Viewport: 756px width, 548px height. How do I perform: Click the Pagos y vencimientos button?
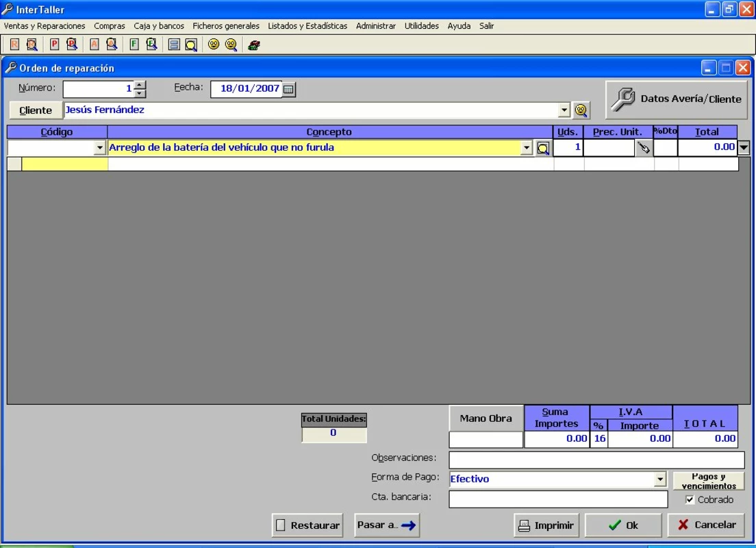(709, 481)
